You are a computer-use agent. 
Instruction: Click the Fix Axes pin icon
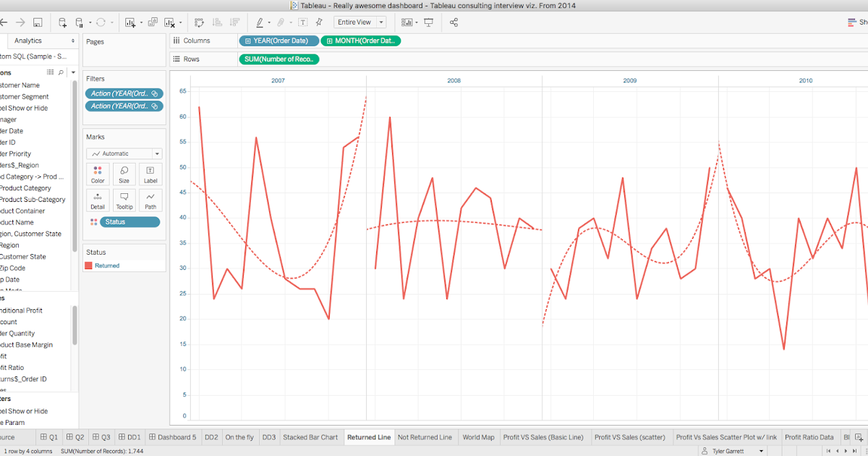(318, 22)
